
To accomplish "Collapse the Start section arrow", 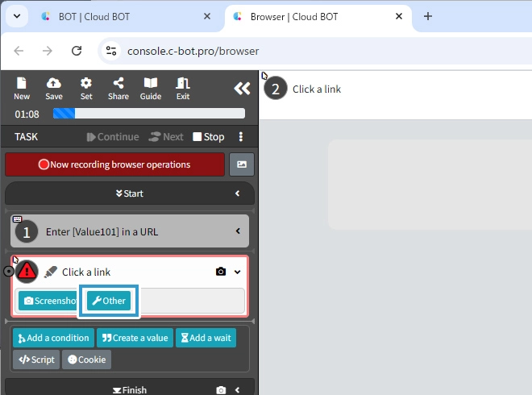I will pos(238,193).
